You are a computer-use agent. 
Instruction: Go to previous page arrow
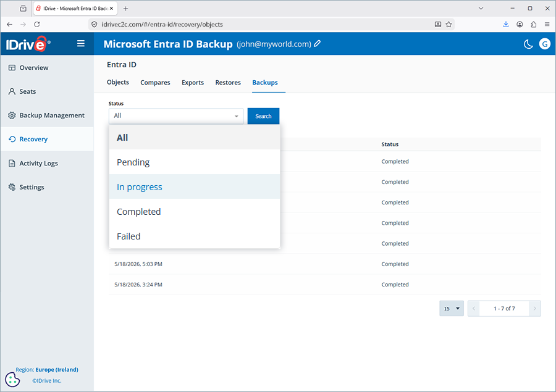(474, 309)
